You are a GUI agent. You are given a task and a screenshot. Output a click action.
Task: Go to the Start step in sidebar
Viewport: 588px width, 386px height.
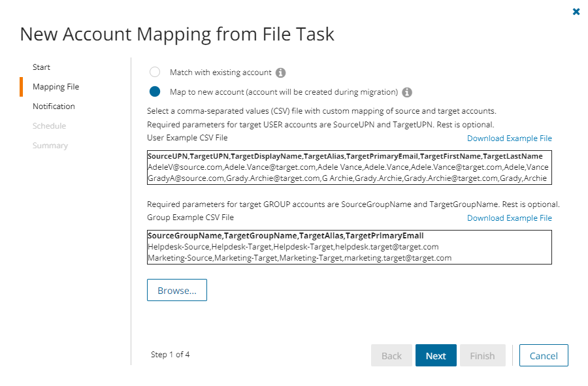[x=41, y=67]
